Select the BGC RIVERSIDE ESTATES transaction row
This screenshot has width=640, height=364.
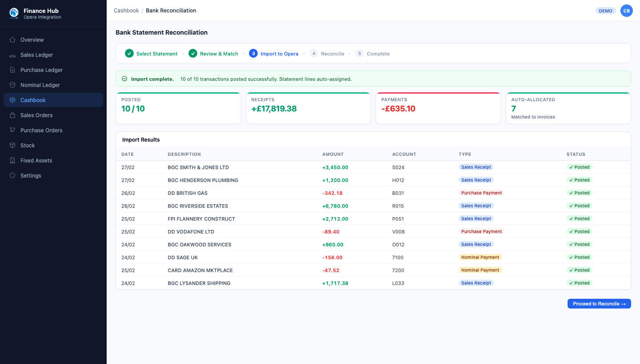(x=198, y=206)
